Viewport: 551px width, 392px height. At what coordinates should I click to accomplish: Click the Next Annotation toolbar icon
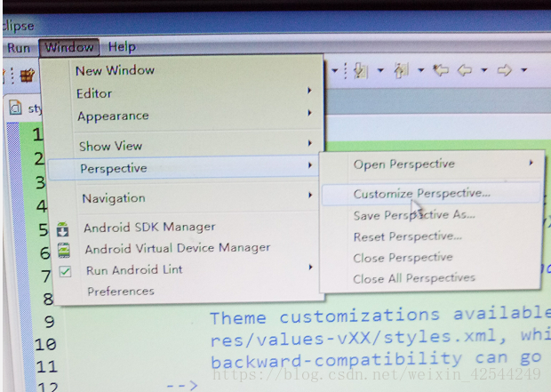360,70
